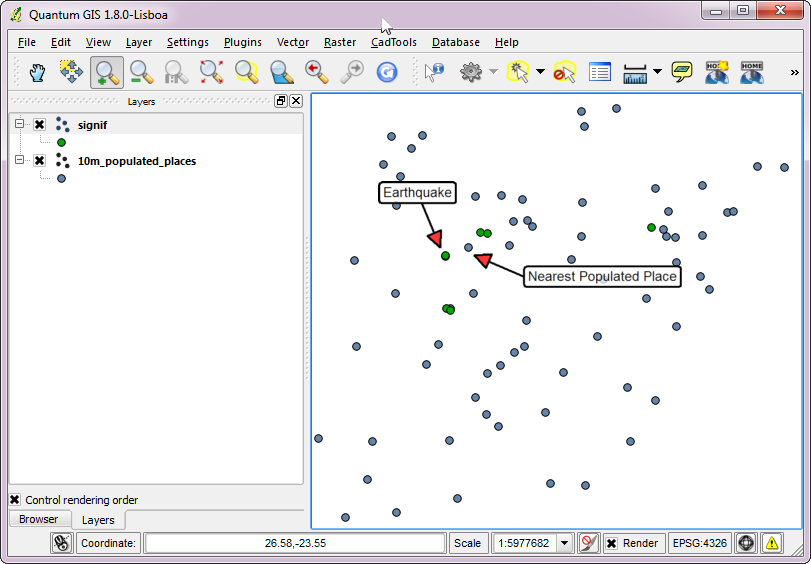
Task: Click Zoom to Layer icon
Action: 282,72
